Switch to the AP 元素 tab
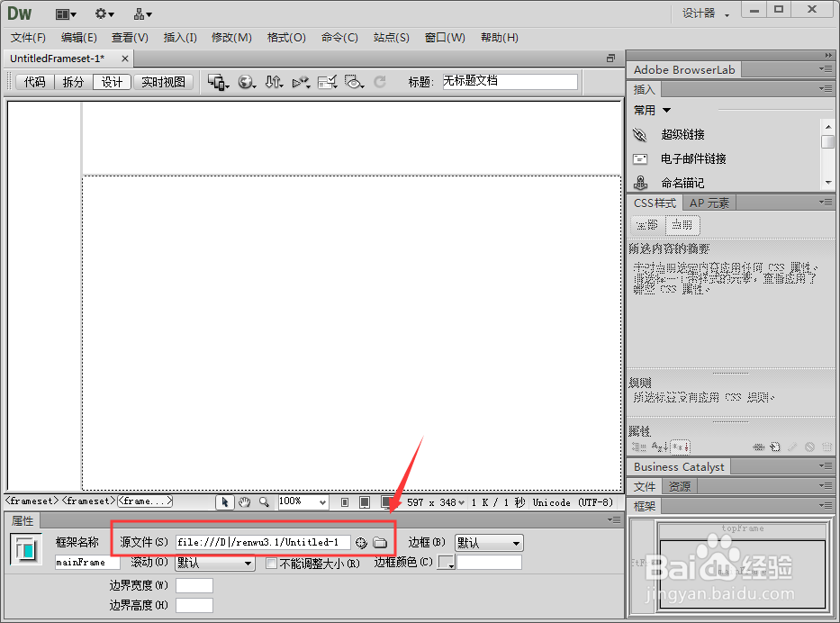Image resolution: width=840 pixels, height=623 pixels. click(x=709, y=203)
